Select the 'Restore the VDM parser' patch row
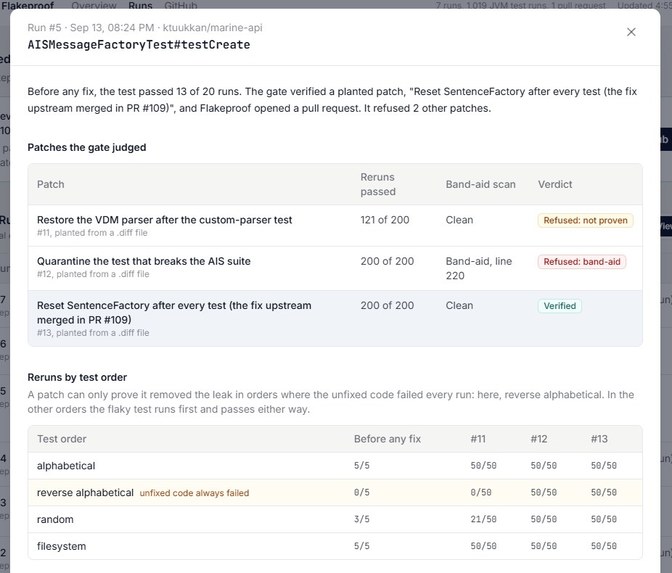672x573 pixels. coord(335,225)
